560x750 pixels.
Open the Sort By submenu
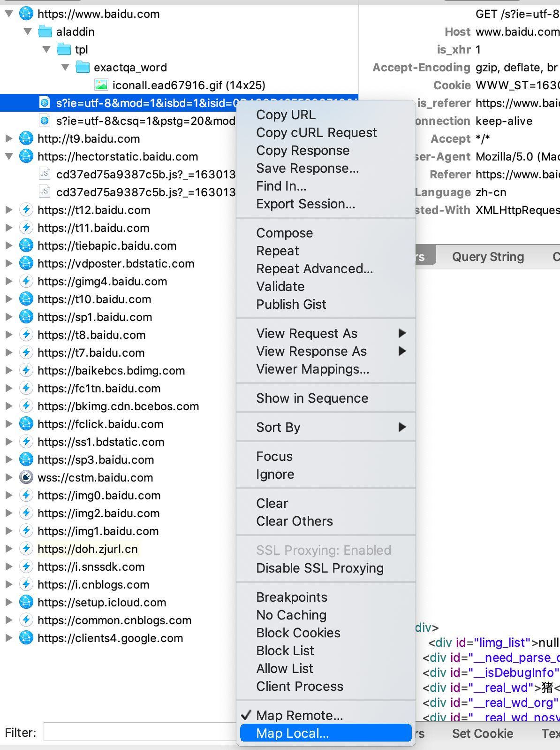pos(325,427)
